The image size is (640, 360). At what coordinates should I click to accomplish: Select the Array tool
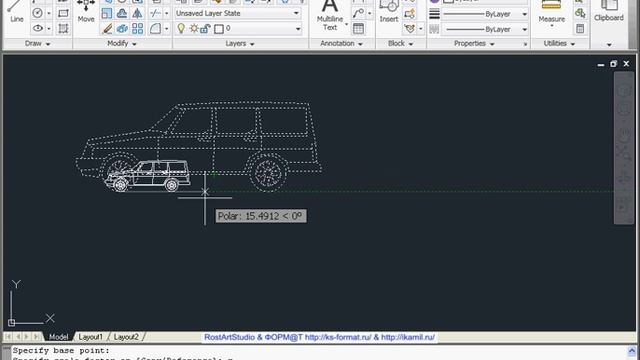(x=138, y=29)
